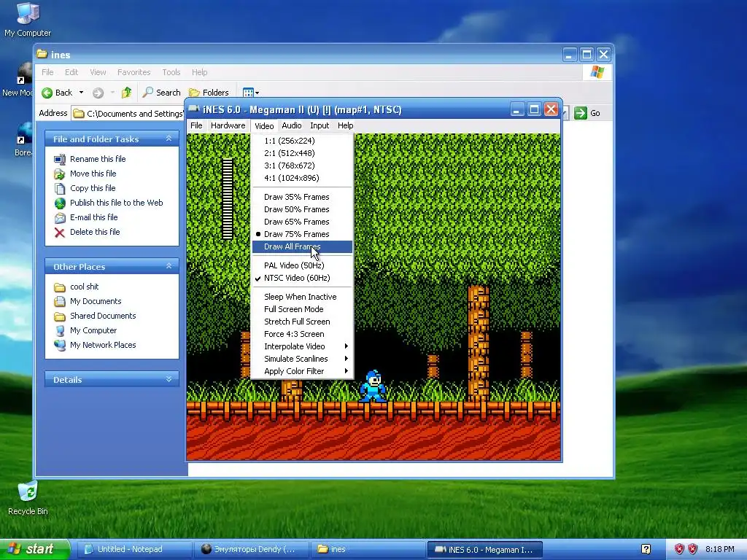Click the Start button

[x=35, y=549]
